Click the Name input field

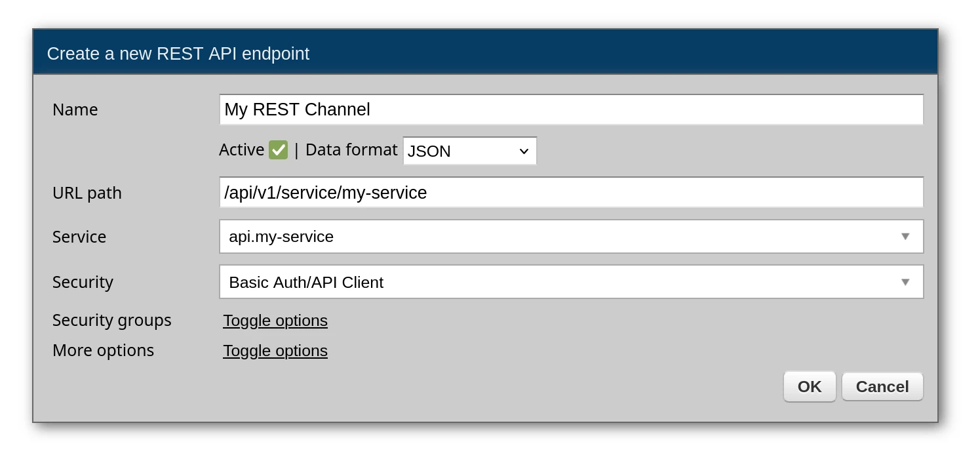pyautogui.click(x=570, y=110)
